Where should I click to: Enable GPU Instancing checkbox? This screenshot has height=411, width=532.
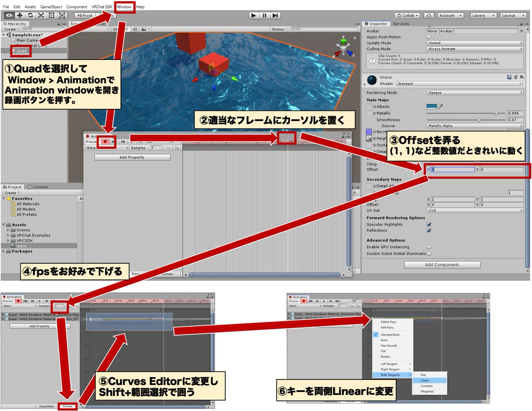429,247
